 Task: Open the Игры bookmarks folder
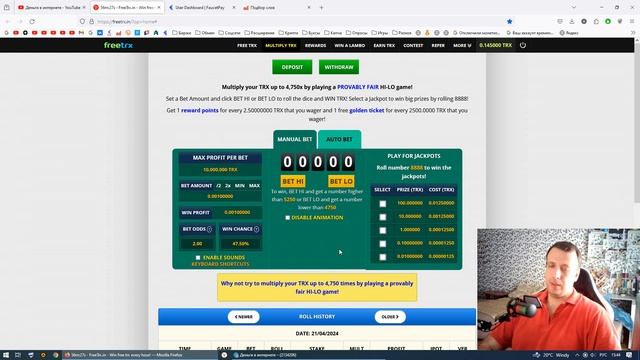tap(380, 33)
